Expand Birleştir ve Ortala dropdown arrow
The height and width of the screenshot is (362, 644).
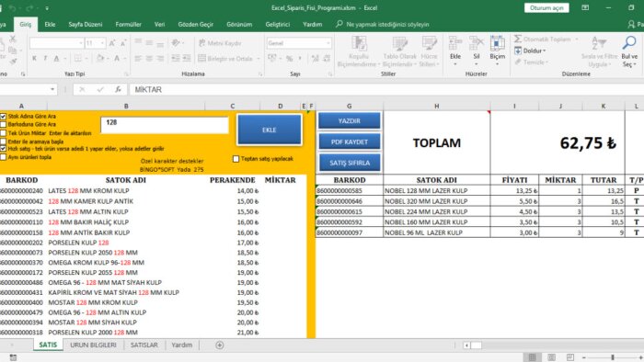[259, 59]
